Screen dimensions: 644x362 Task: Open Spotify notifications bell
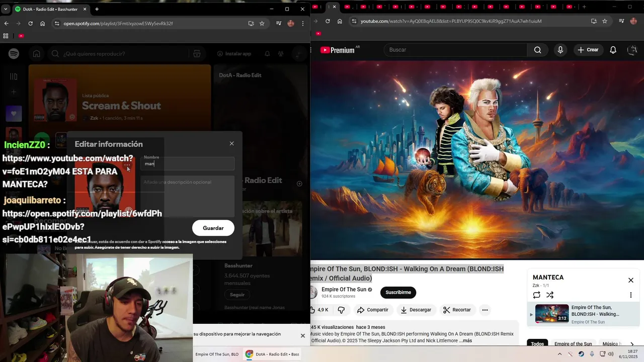[267, 54]
